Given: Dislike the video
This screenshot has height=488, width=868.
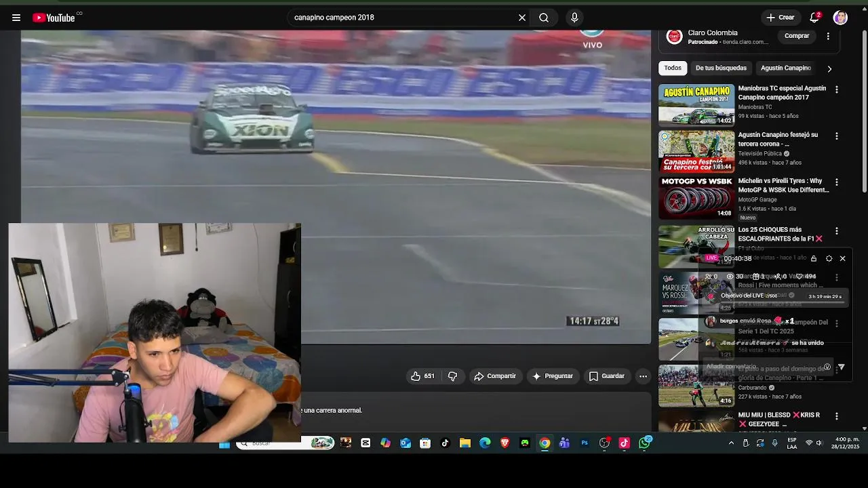Looking at the screenshot, I should [452, 376].
